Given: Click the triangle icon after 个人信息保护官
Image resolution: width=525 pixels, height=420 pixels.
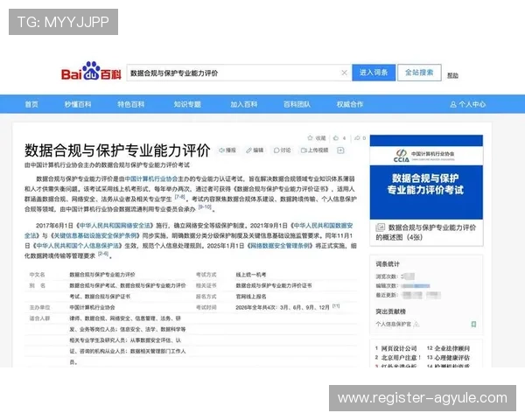Looking at the screenshot, I should [x=416, y=325].
